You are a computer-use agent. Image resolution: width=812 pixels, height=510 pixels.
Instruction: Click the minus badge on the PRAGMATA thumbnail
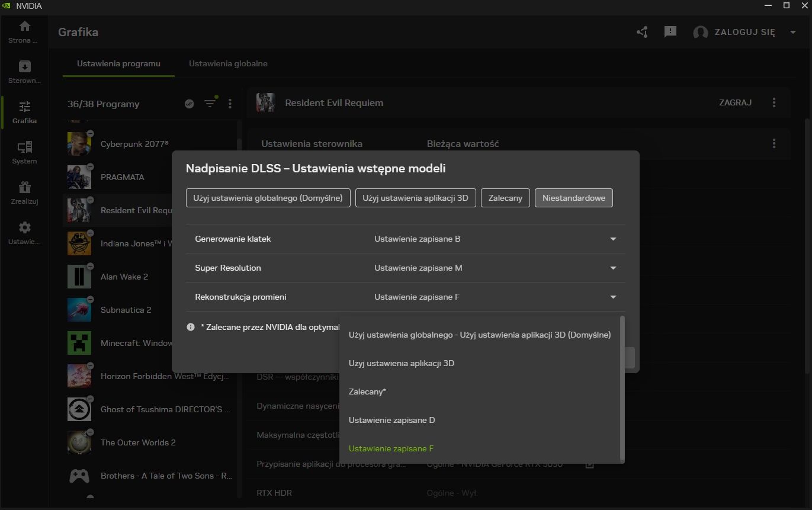[x=90, y=166]
